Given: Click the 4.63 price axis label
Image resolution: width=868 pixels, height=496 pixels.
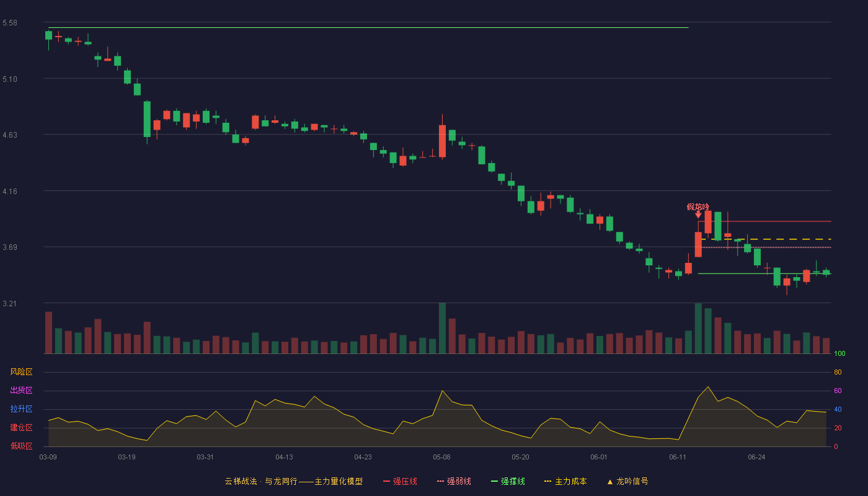Looking at the screenshot, I should 10,135.
